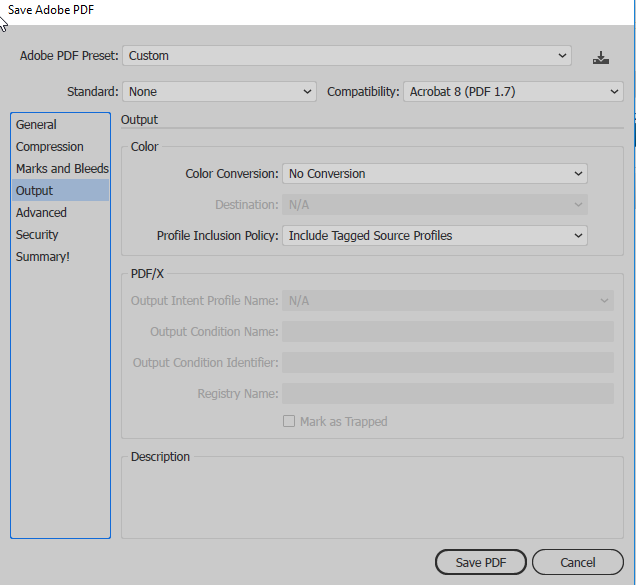Viewport: 636px width, 585px height.
Task: Click the save preset icon
Action: (601, 57)
